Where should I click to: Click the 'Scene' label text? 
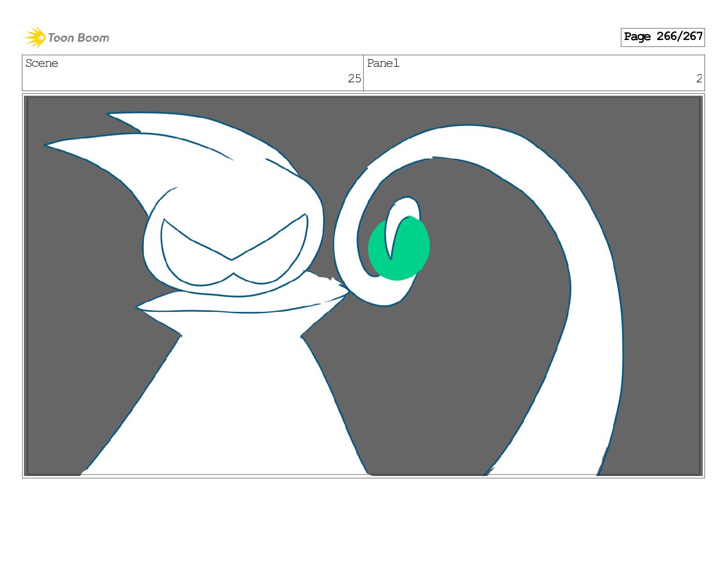42,63
